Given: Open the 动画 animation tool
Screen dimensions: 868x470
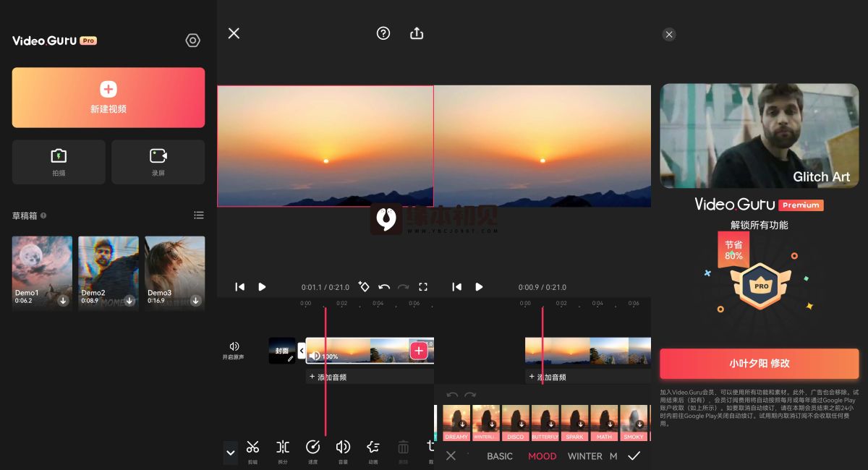Looking at the screenshot, I should click(373, 451).
